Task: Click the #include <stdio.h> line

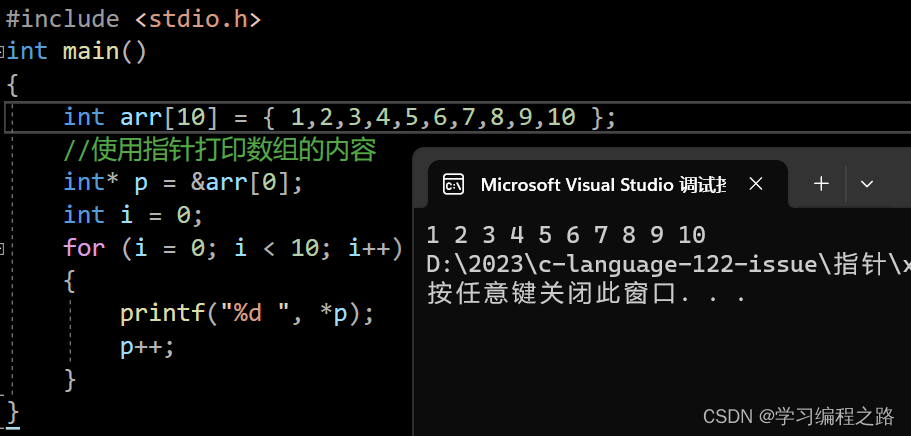Action: pos(133,20)
